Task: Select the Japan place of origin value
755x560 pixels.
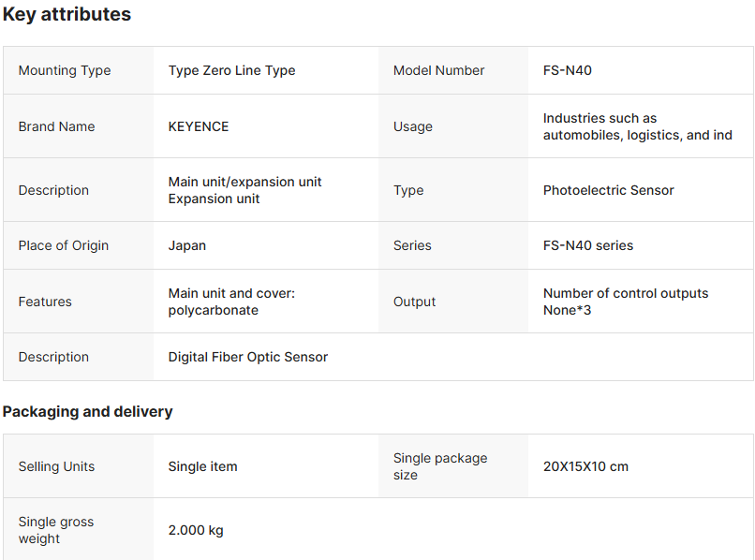Action: [187, 245]
